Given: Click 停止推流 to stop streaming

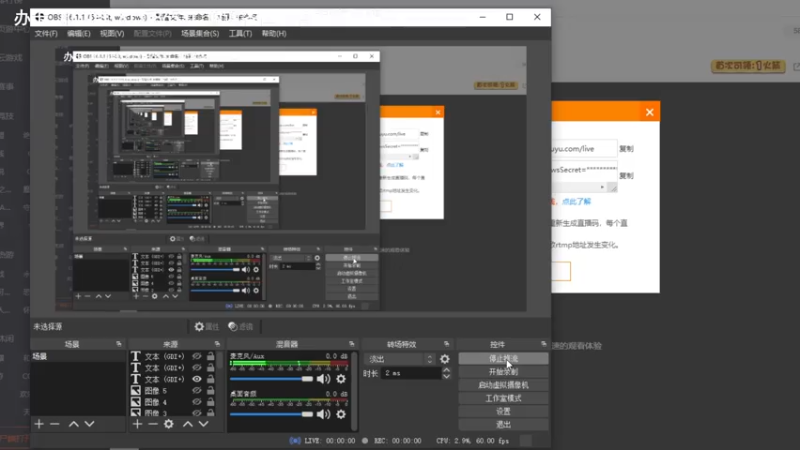Looking at the screenshot, I should point(504,359).
